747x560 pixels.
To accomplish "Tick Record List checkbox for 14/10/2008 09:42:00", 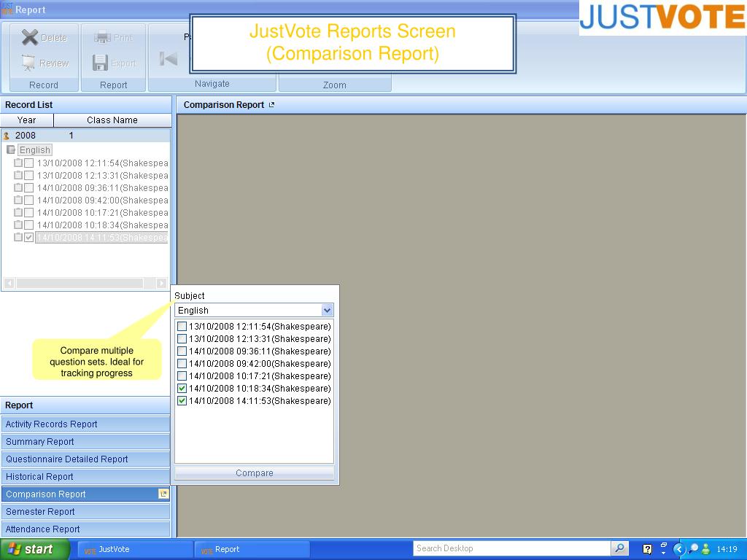I will point(29,200).
